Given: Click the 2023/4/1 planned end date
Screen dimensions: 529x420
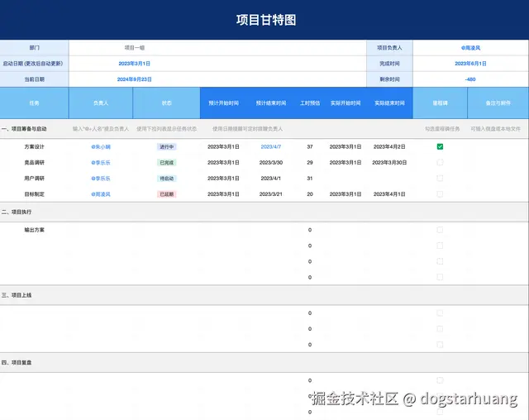Looking at the screenshot, I should coord(271,179).
